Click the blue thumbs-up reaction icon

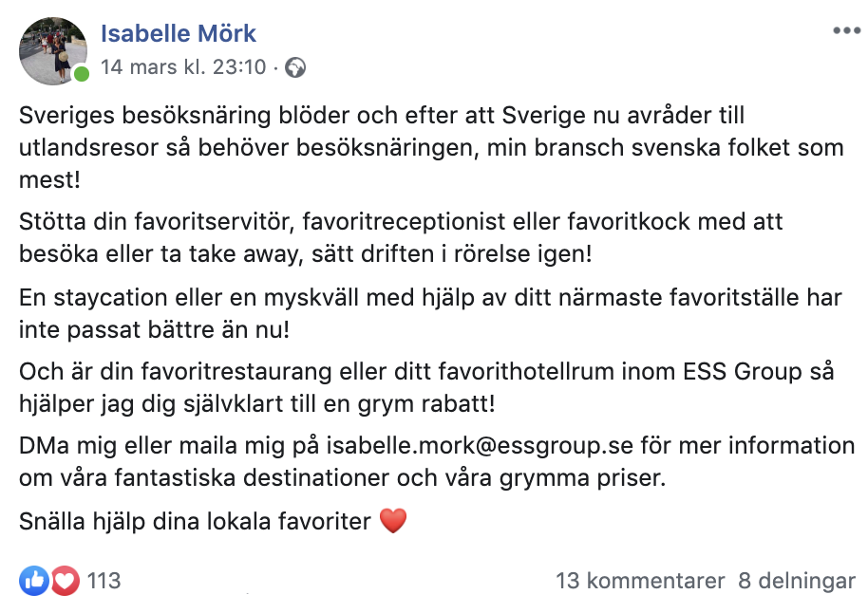[34, 581]
